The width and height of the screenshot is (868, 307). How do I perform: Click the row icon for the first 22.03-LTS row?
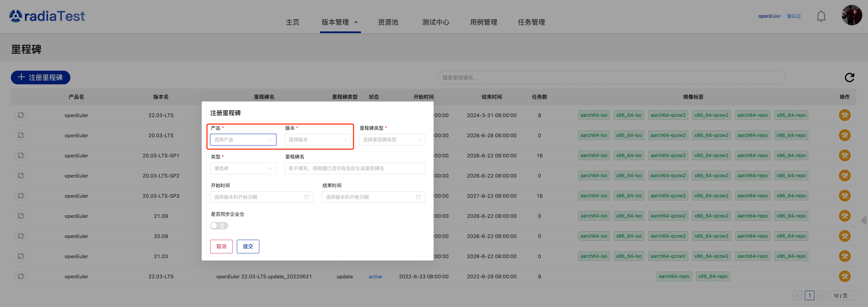pos(21,115)
